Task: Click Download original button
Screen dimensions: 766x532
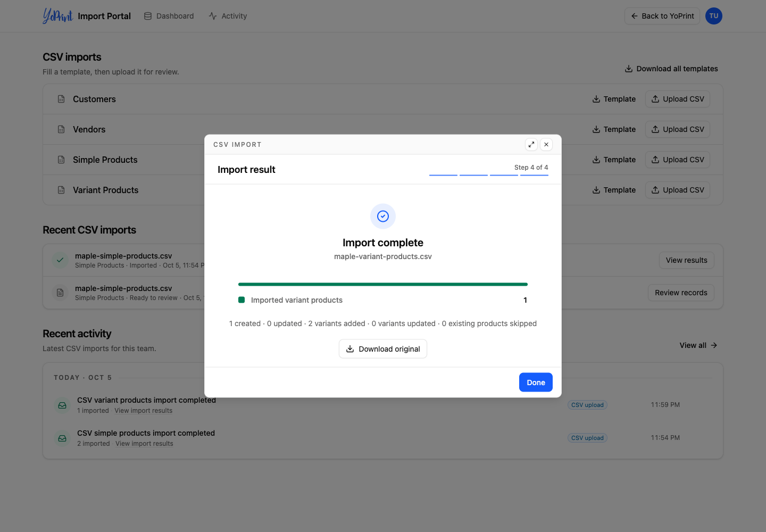Action: 383,349
